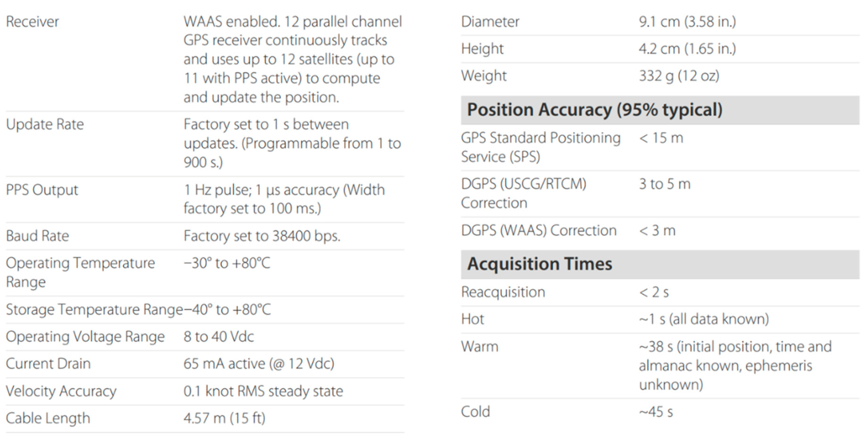Click the Update Rate label
The image size is (868, 439).
pos(45,124)
